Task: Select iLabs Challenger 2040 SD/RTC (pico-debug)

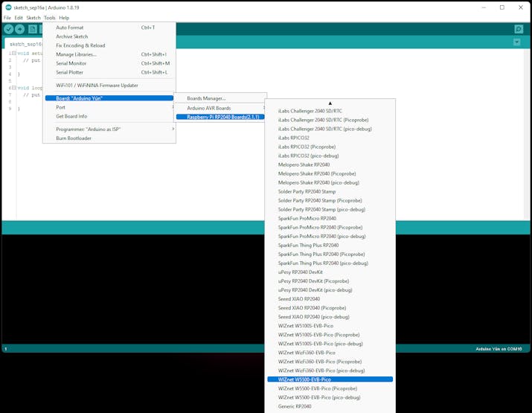Action: coord(330,129)
